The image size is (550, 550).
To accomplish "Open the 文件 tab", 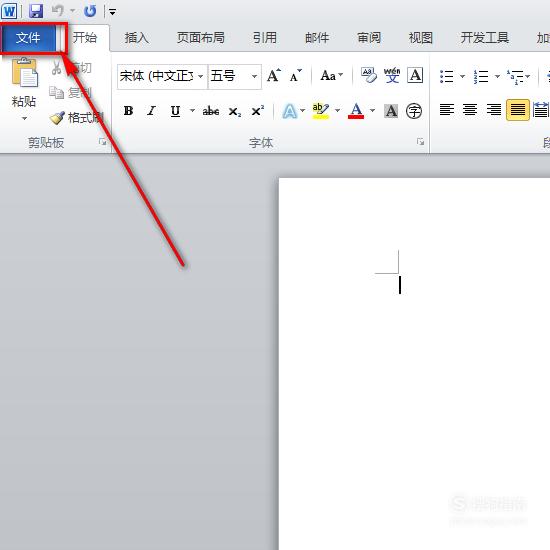I will point(28,38).
